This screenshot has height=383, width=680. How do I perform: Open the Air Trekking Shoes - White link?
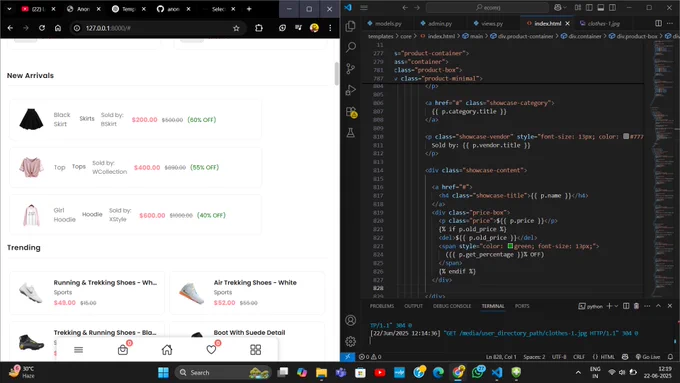tap(255, 282)
